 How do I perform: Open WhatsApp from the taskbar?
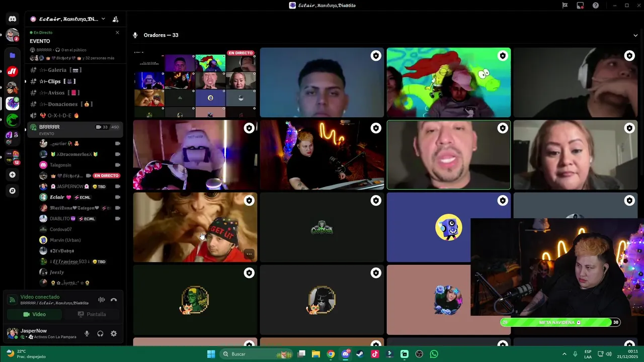pyautogui.click(x=434, y=354)
